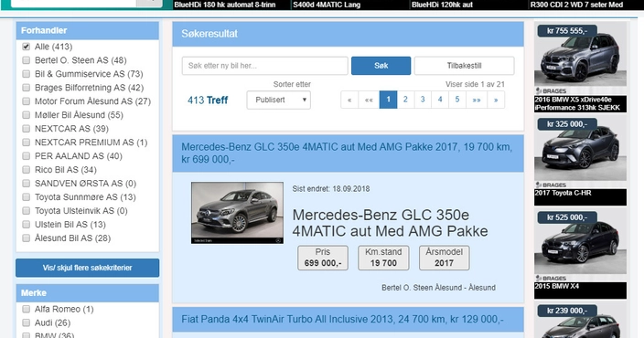Uncheck the Alle (413) dealer checkbox
644x338 pixels.
[27, 47]
